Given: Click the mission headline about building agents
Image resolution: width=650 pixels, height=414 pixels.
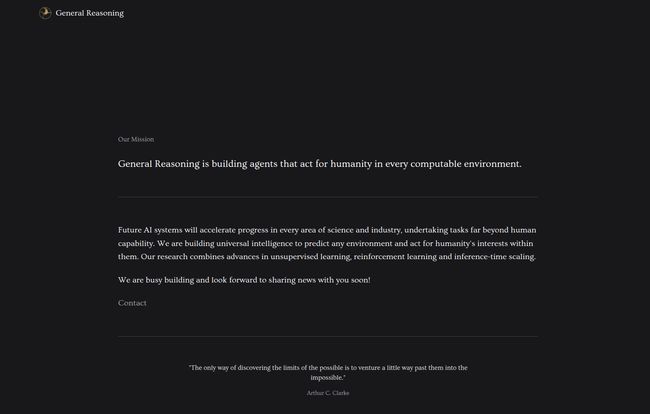Looking at the screenshot, I should point(320,164).
